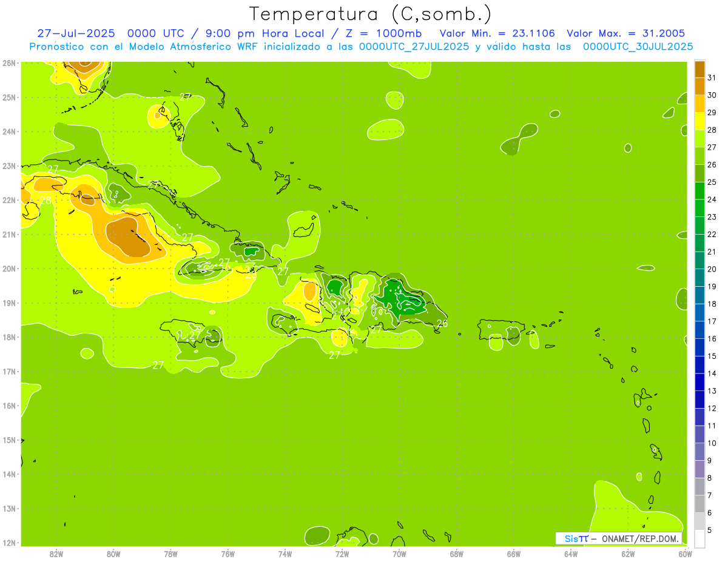Viewport: 728px width, 562px height.
Task: Click the light gray legend swatch between 5 and 6
Action: (x=699, y=521)
